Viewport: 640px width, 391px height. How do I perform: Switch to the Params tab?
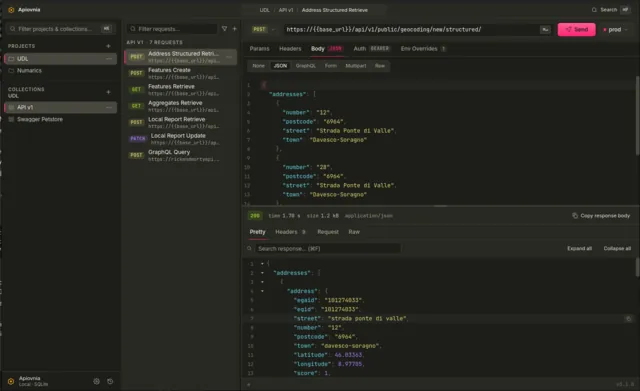click(x=259, y=49)
